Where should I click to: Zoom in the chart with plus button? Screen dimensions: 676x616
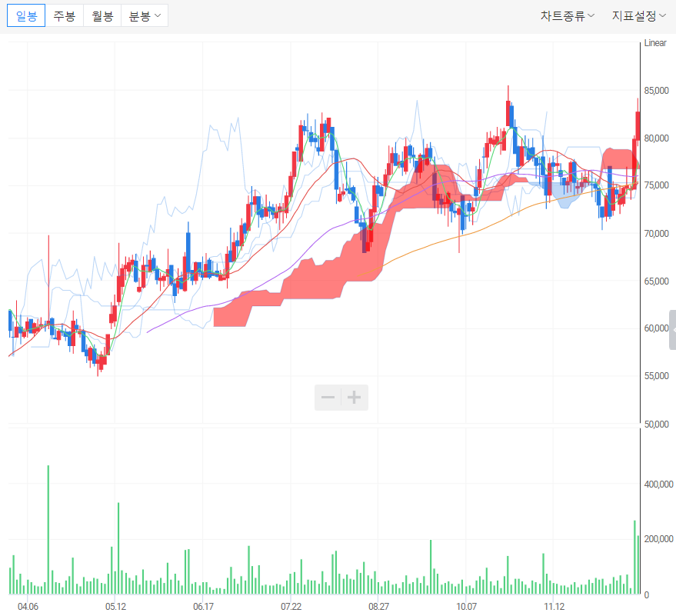[x=355, y=397]
